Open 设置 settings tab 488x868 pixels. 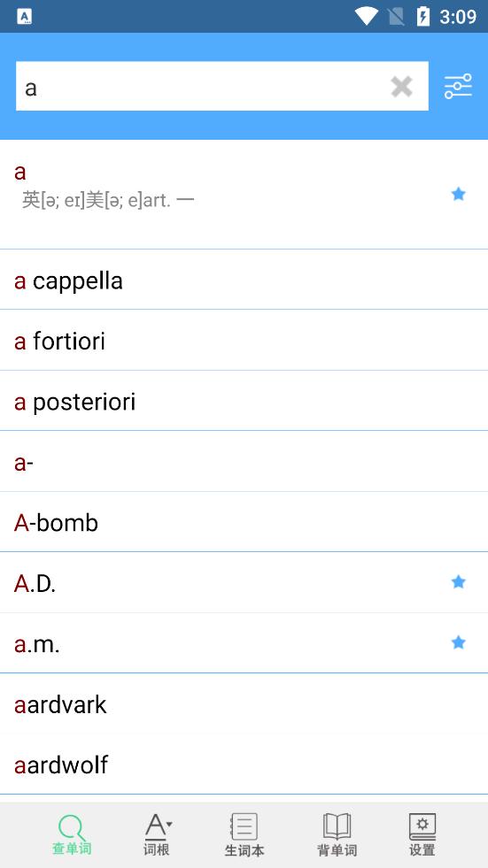422,834
